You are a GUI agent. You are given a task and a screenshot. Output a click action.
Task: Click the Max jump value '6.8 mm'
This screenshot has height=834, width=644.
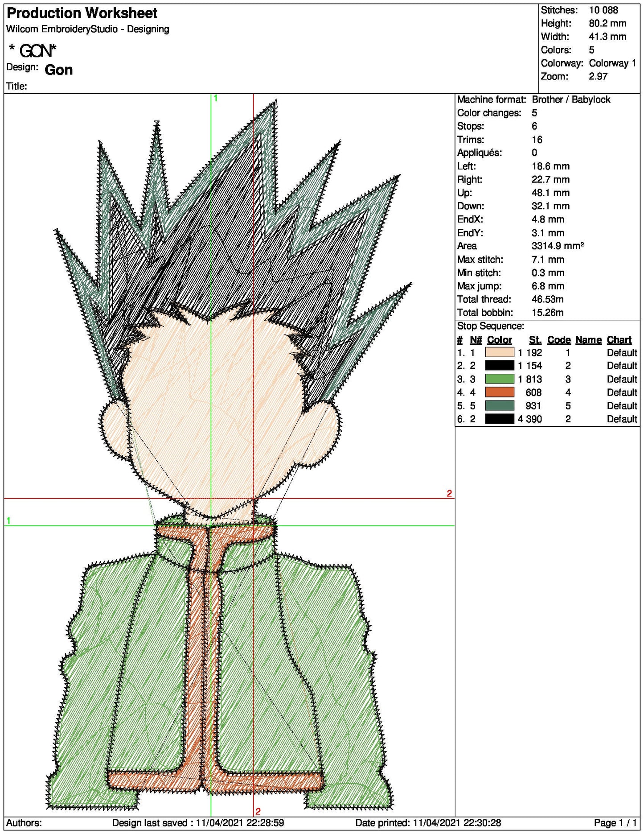click(548, 286)
